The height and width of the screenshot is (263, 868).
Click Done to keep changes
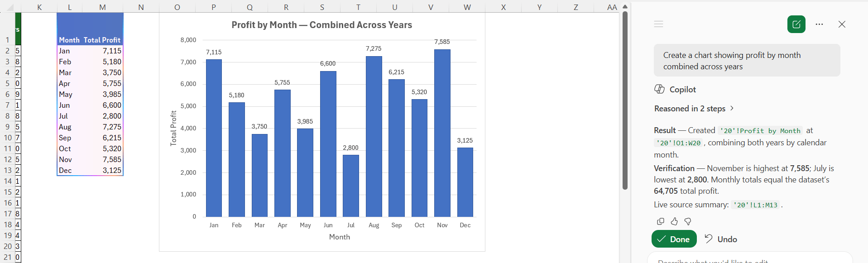click(674, 239)
